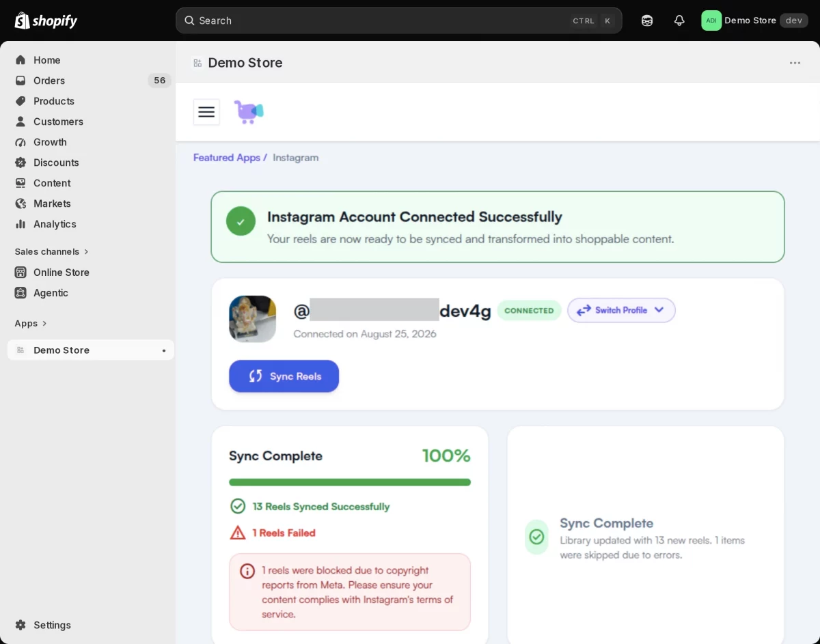
Task: Open the three-dot more actions menu
Action: click(x=795, y=63)
